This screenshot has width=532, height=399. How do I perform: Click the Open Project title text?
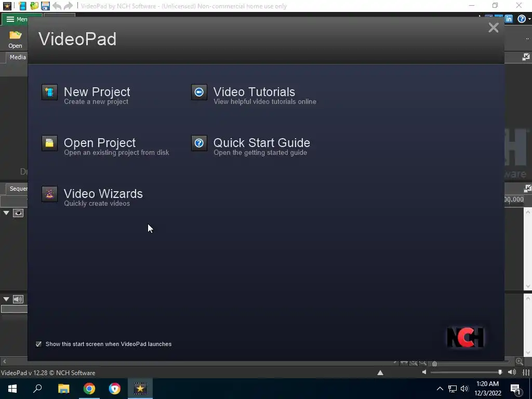pyautogui.click(x=100, y=142)
